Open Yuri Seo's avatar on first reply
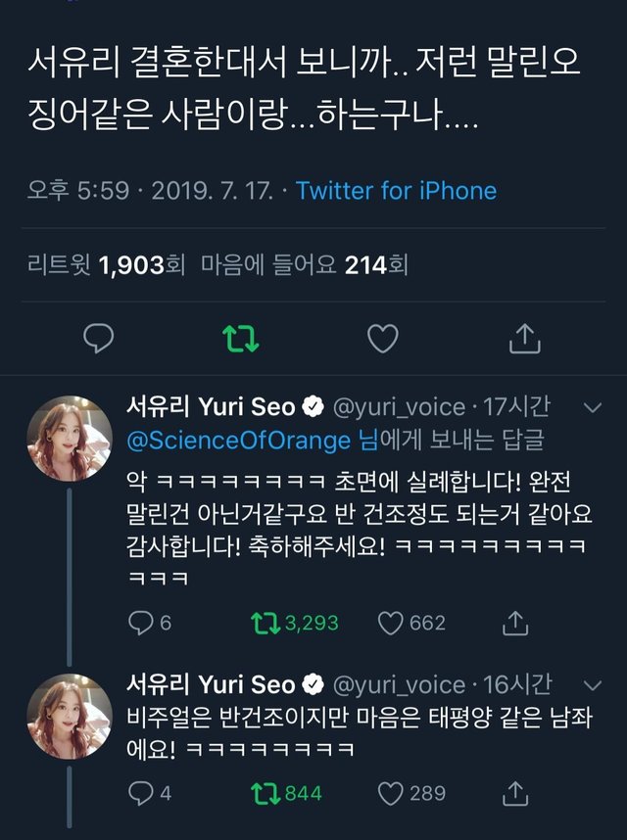The height and width of the screenshot is (840, 627). click(69, 438)
